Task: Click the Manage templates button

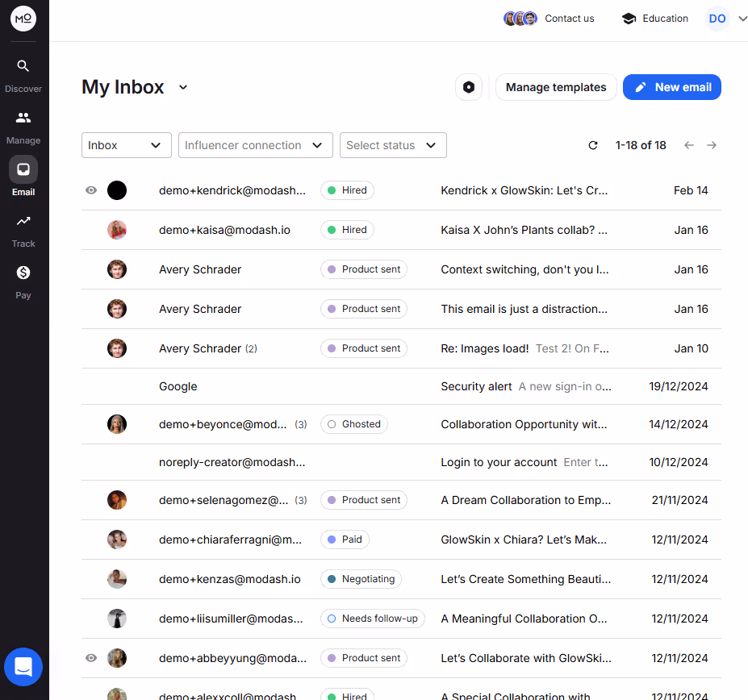Action: click(556, 87)
